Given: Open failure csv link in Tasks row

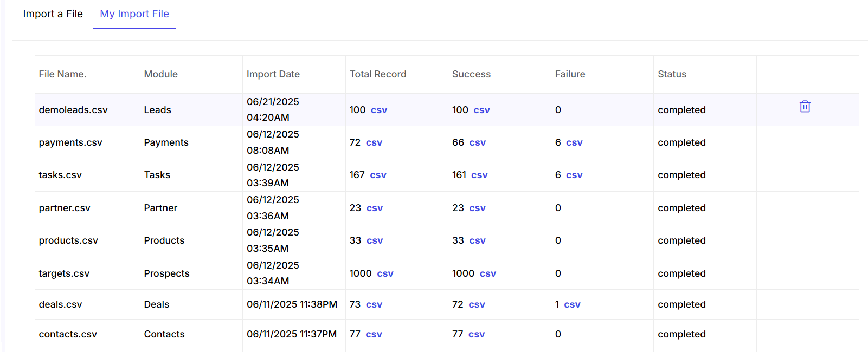Looking at the screenshot, I should pos(574,175).
